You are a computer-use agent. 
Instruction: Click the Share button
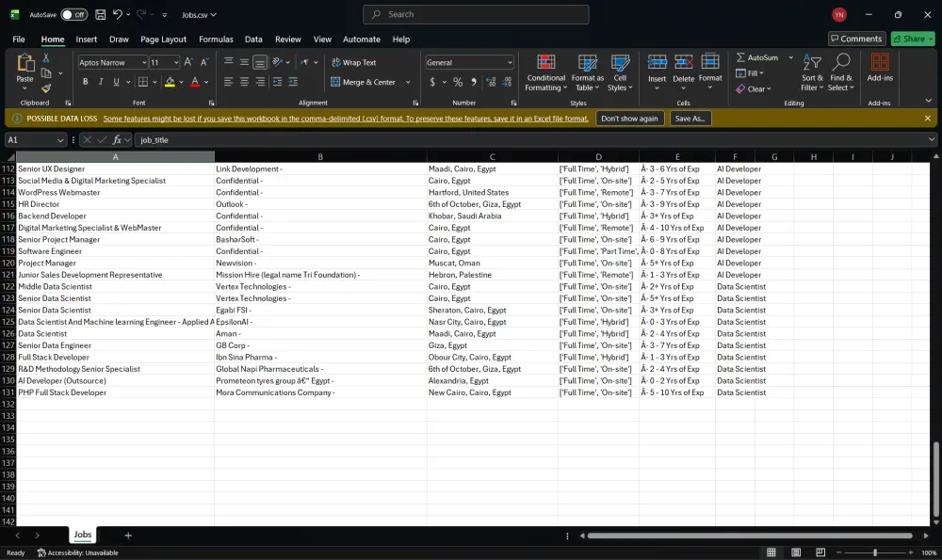[x=913, y=39]
